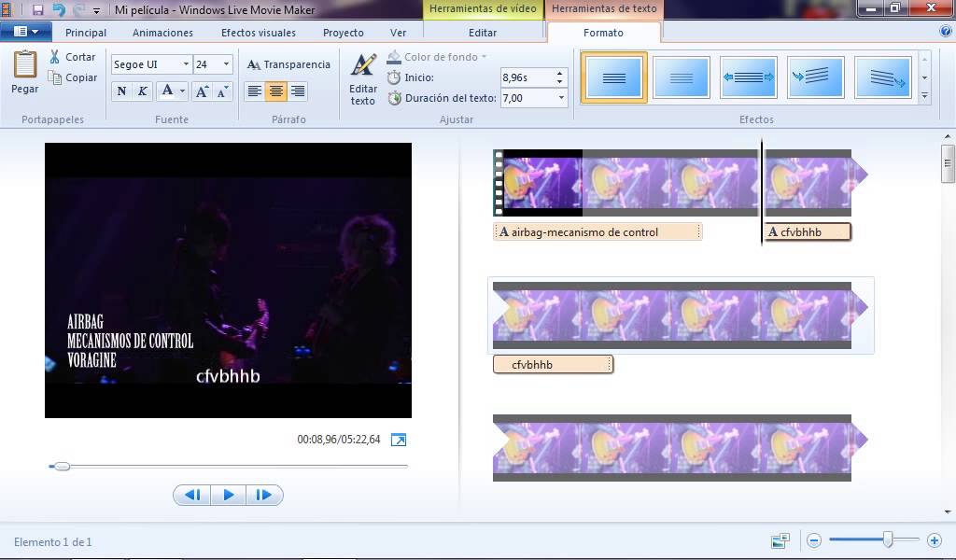Select the stretch-arrows text effect
Viewport: 956px width, 560px height.
coord(748,77)
